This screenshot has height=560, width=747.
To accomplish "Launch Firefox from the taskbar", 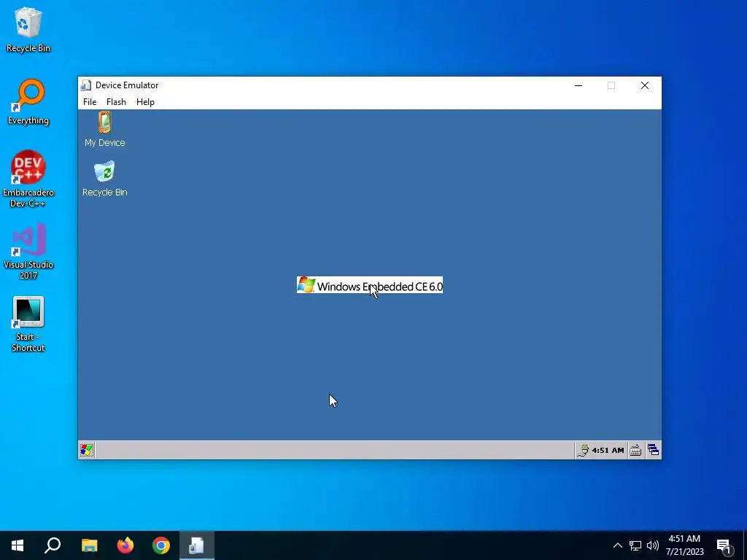I will click(x=125, y=545).
